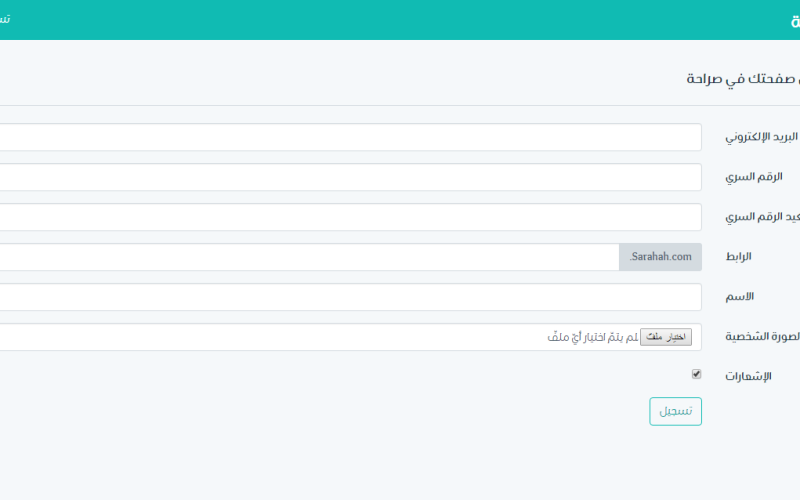800x500 pixels.
Task: Click the confirm password input field
Action: pyautogui.click(x=350, y=217)
